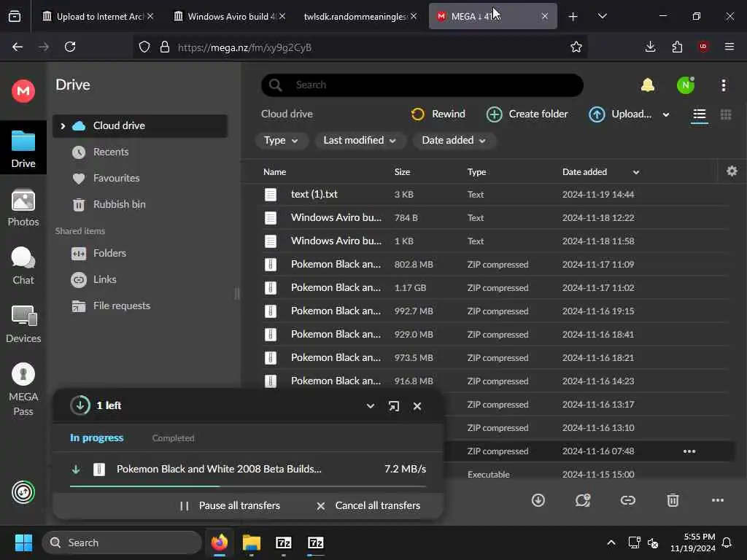Collapse the transfers panel with chevron
The width and height of the screenshot is (747, 560).
click(370, 406)
